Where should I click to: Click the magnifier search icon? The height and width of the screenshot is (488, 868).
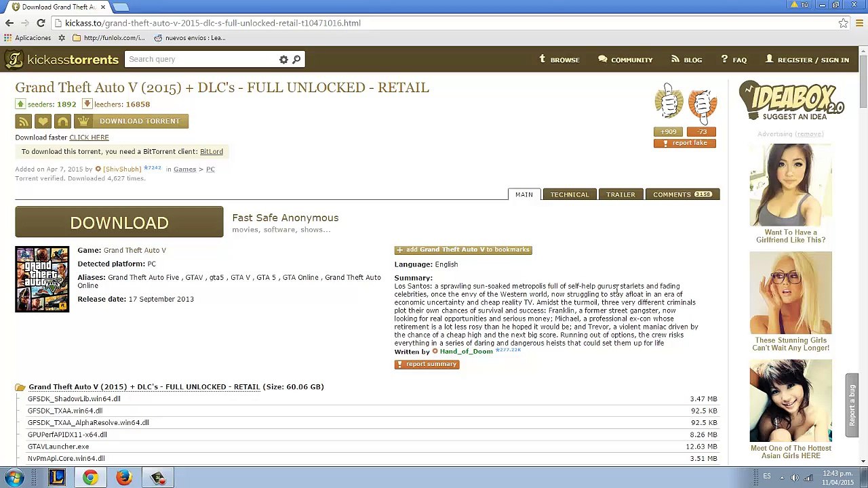(x=296, y=60)
